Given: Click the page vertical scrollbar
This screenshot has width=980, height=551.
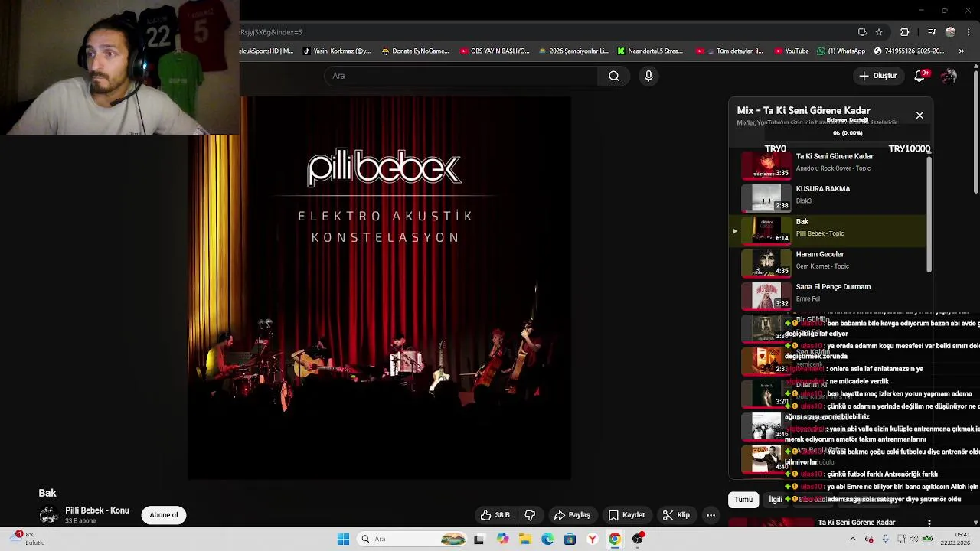Looking at the screenshot, I should click(976, 130).
